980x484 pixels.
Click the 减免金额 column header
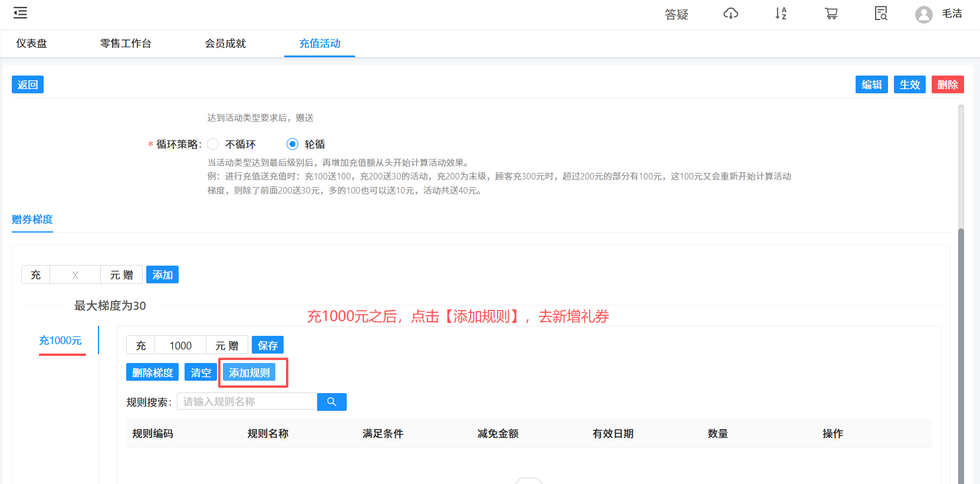498,434
